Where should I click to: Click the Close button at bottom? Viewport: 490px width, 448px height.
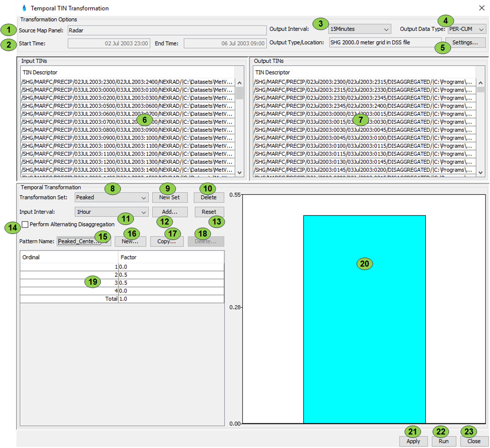[474, 441]
